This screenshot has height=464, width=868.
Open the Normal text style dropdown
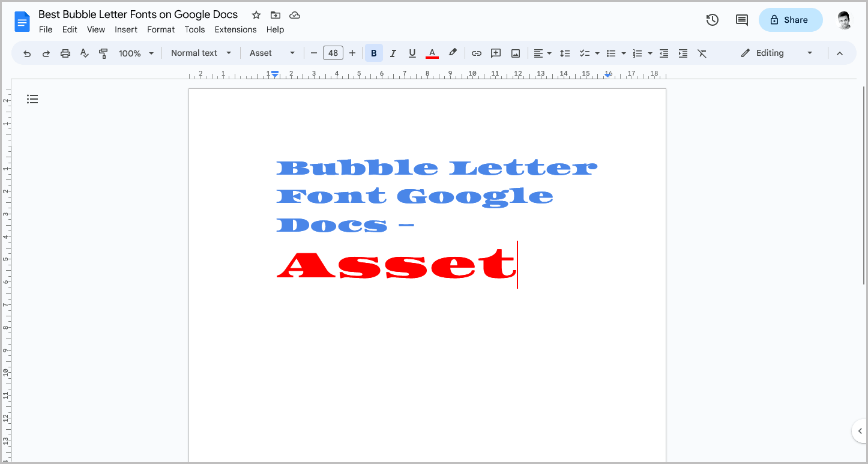[x=201, y=53]
